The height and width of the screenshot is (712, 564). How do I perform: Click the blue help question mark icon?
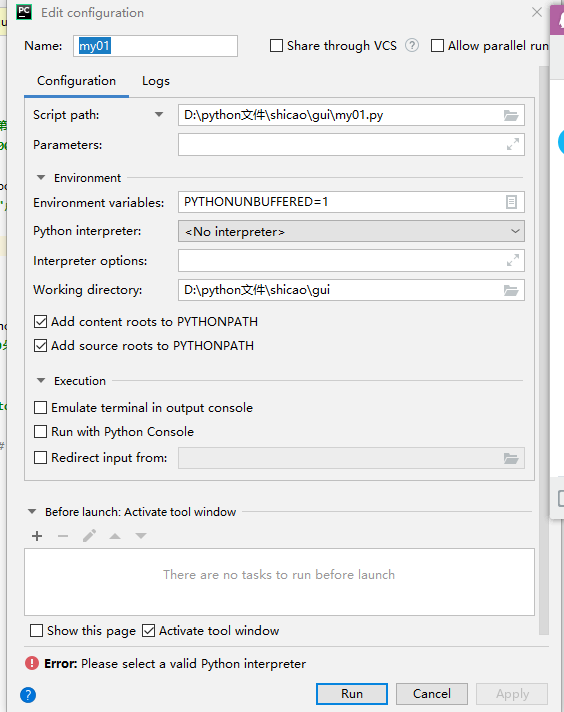pos(28,695)
